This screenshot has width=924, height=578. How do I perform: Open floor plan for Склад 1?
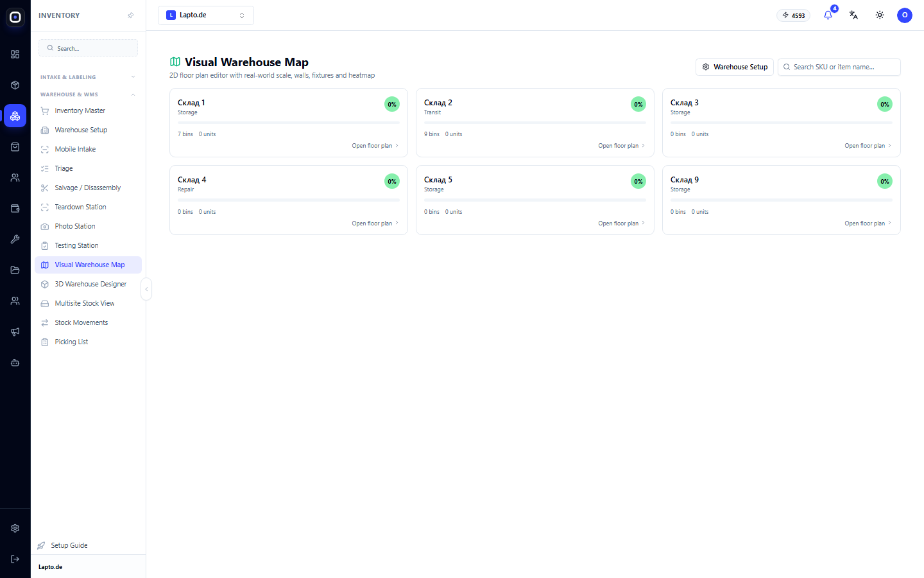coord(375,146)
